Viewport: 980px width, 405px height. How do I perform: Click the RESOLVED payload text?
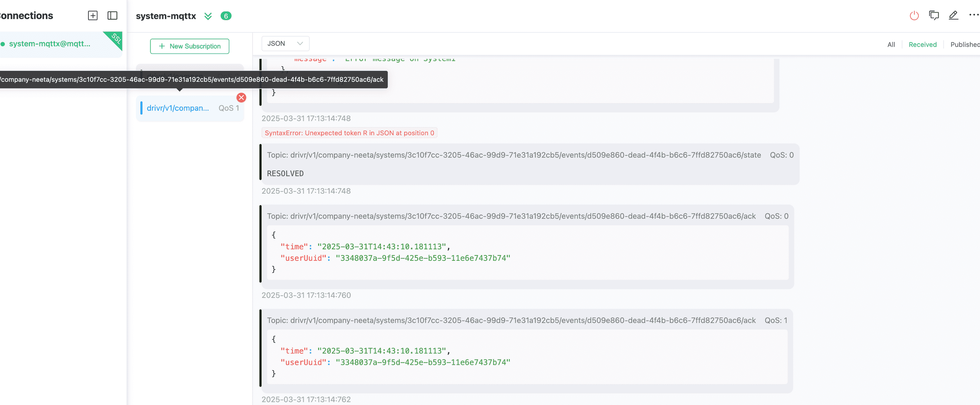click(285, 174)
